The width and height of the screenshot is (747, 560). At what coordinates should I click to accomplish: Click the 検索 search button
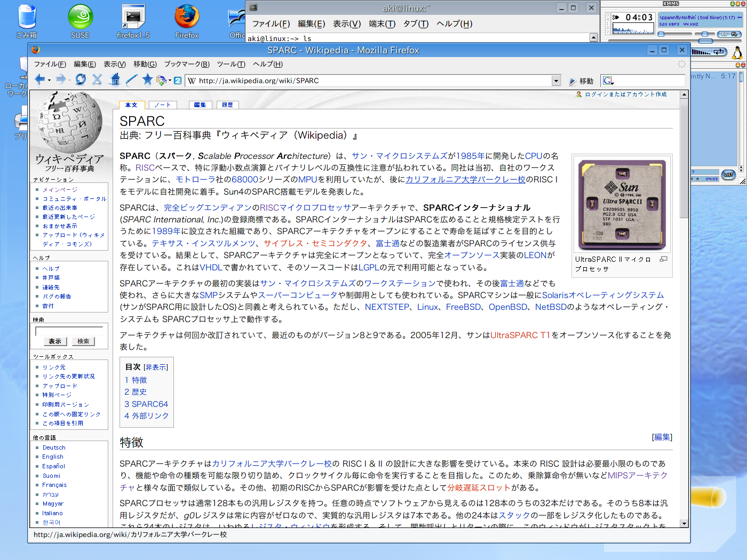tap(83, 341)
